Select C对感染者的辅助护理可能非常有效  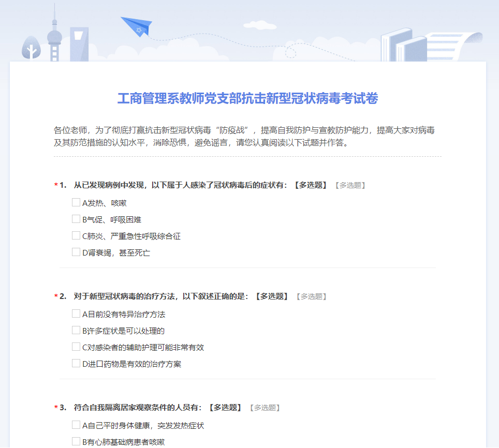[x=76, y=347]
